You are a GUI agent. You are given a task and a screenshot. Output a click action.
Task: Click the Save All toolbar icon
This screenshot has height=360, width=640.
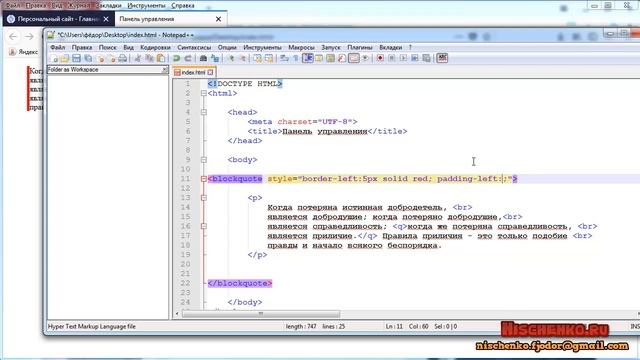tap(88, 58)
